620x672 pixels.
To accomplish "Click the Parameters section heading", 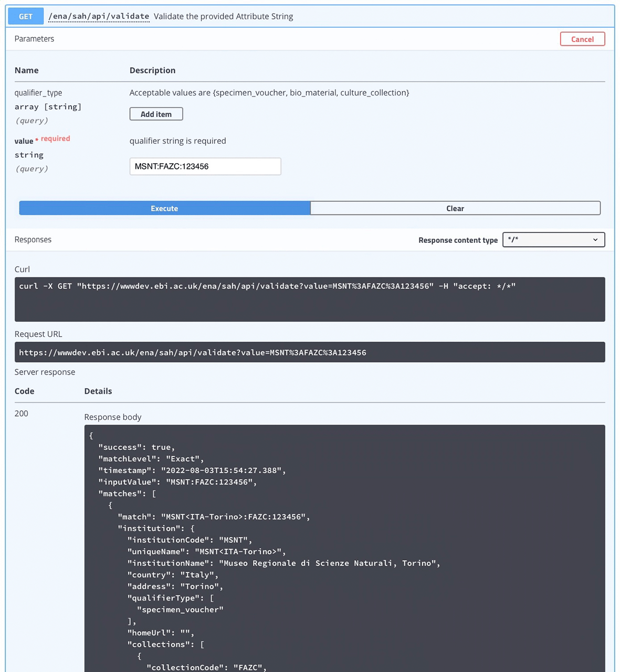I will (34, 38).
